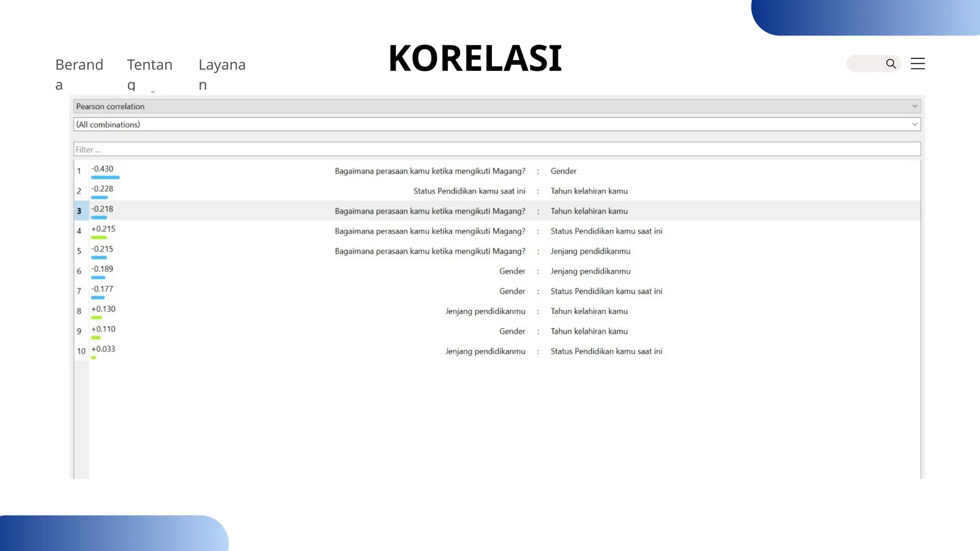Click the Filter input field
This screenshot has width=980, height=551.
[x=496, y=149]
